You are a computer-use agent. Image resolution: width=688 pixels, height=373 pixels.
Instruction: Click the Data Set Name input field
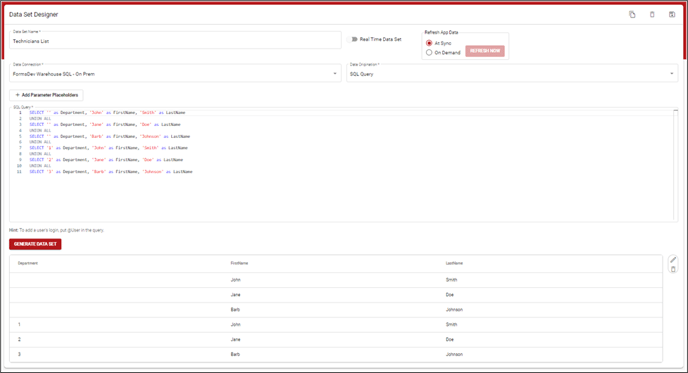(175, 41)
